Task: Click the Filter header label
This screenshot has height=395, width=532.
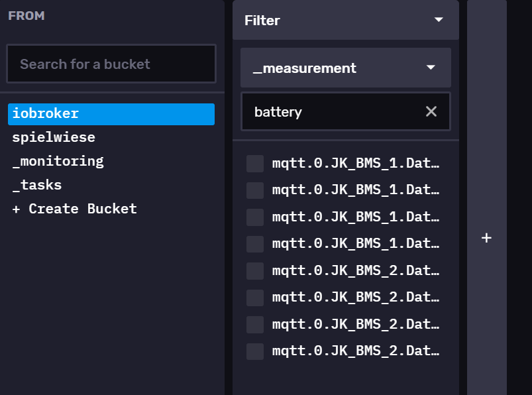Action: (262, 21)
